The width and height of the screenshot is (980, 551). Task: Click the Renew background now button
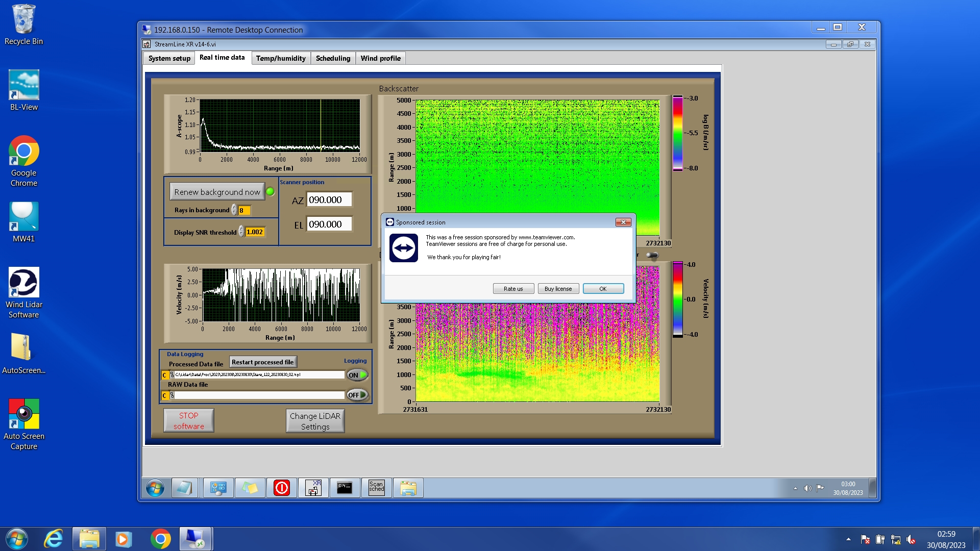pyautogui.click(x=217, y=192)
